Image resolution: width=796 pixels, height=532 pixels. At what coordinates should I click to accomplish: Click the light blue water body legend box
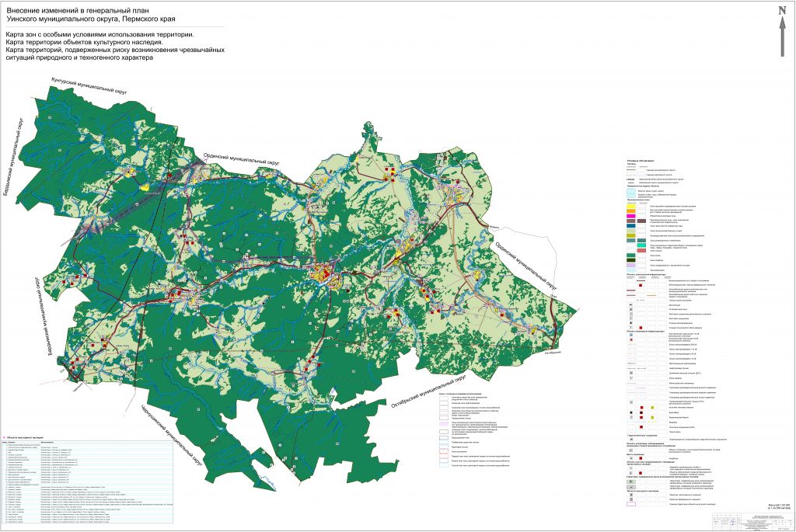631,193
